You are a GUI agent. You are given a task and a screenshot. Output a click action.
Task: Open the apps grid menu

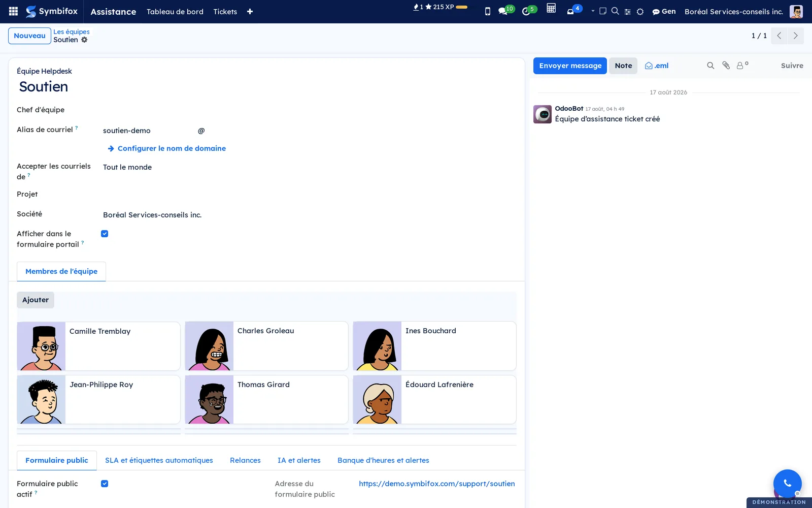point(14,11)
